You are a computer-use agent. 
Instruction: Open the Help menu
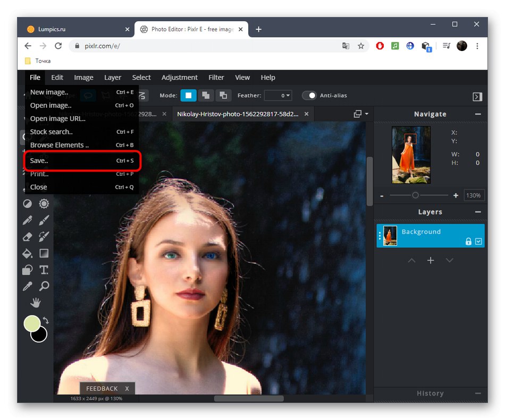[x=268, y=78]
